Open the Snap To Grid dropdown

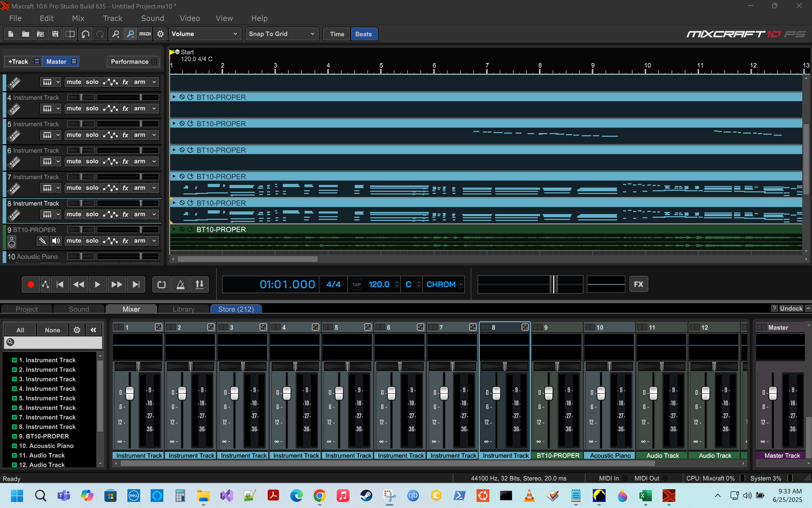(282, 34)
